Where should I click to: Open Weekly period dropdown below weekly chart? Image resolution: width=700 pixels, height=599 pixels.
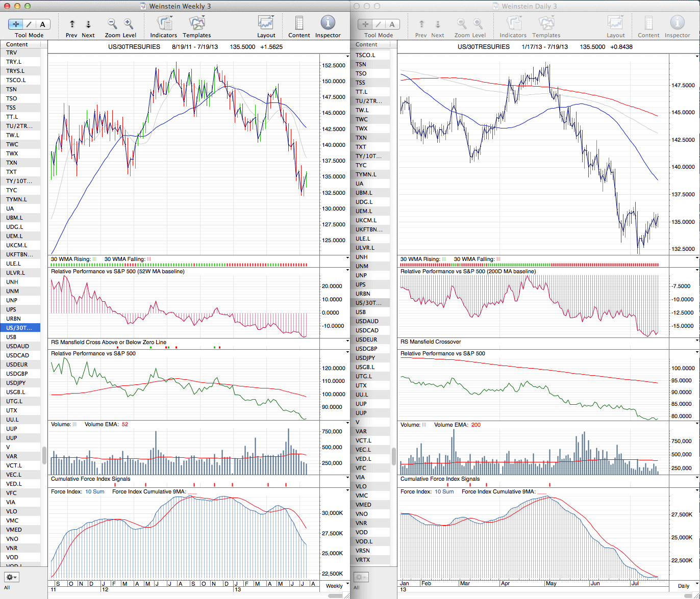point(334,586)
